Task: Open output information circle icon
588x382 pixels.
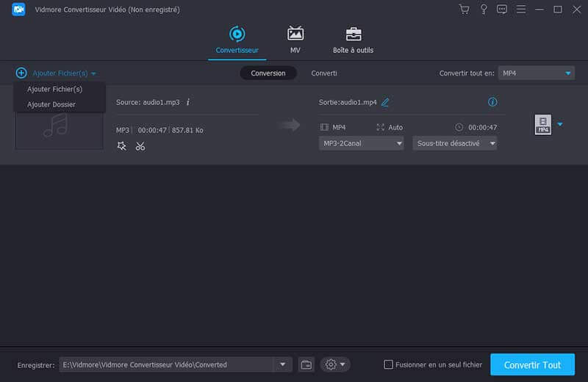Action: 492,102
